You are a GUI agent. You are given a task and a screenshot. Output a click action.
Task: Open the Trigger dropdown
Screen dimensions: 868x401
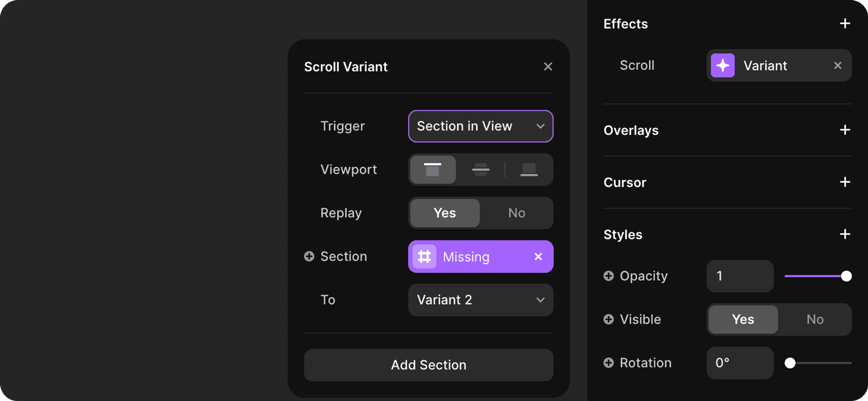480,126
